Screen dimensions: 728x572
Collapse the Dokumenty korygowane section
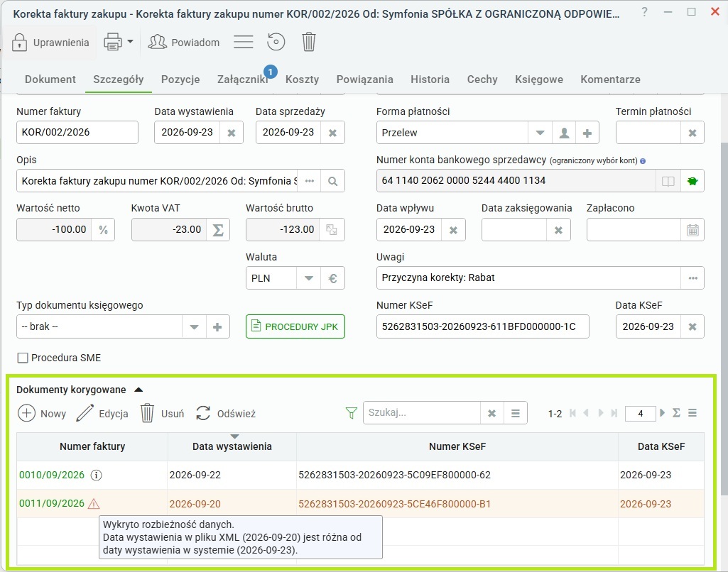pos(138,390)
